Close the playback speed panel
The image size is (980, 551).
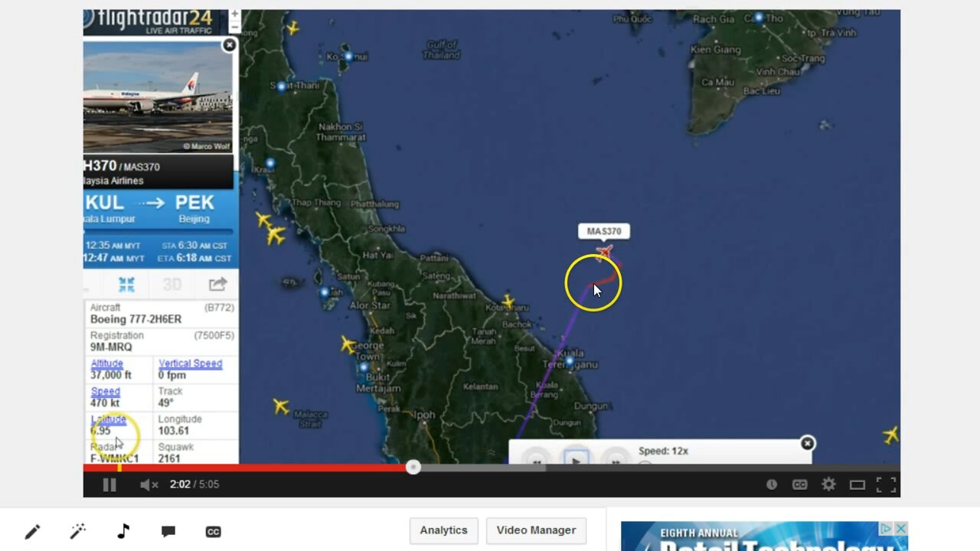click(x=807, y=444)
